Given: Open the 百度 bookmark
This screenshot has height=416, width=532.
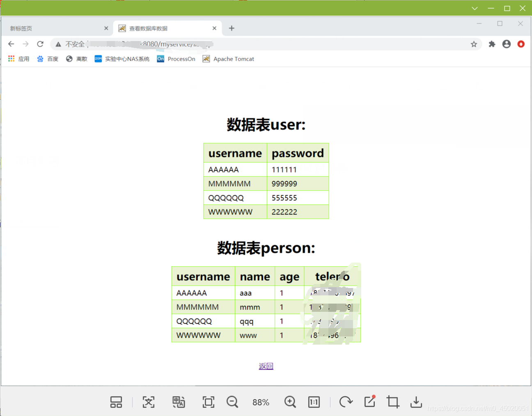Looking at the screenshot, I should (x=48, y=59).
